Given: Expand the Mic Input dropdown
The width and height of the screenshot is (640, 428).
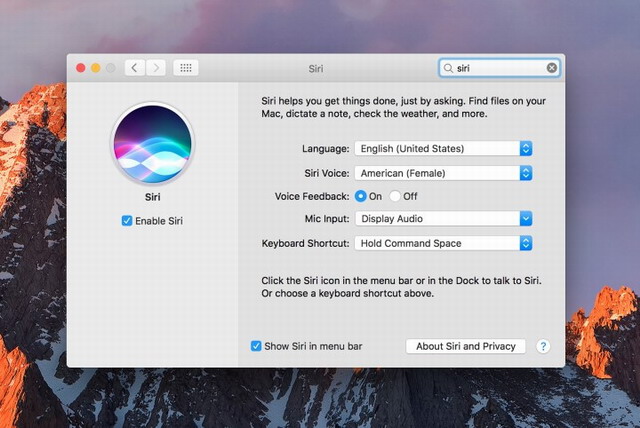Looking at the screenshot, I should (443, 219).
